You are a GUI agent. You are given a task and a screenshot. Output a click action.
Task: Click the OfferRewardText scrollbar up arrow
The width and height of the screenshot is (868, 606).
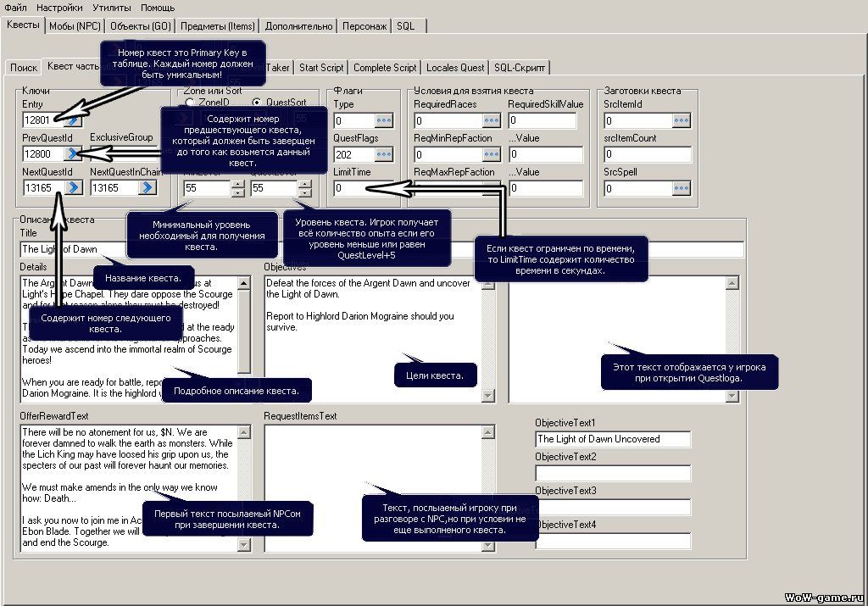click(x=243, y=432)
